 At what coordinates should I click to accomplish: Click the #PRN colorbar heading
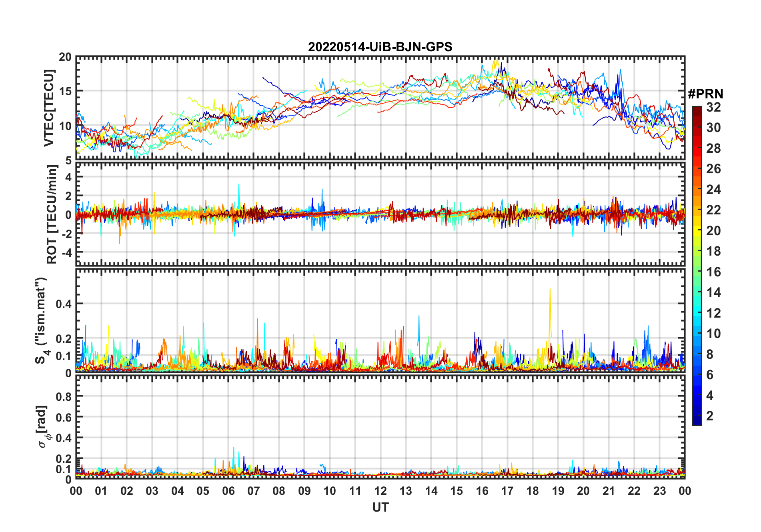(x=705, y=94)
